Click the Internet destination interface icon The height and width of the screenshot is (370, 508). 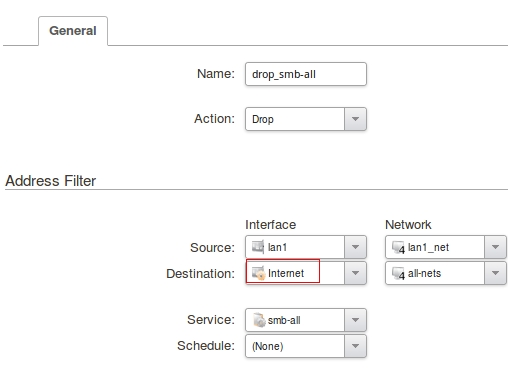point(258,273)
